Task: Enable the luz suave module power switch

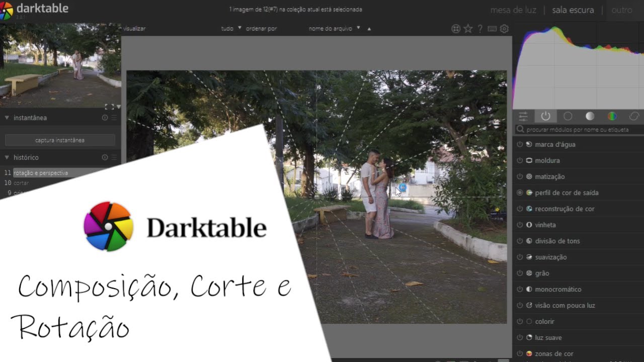Action: pos(520,337)
